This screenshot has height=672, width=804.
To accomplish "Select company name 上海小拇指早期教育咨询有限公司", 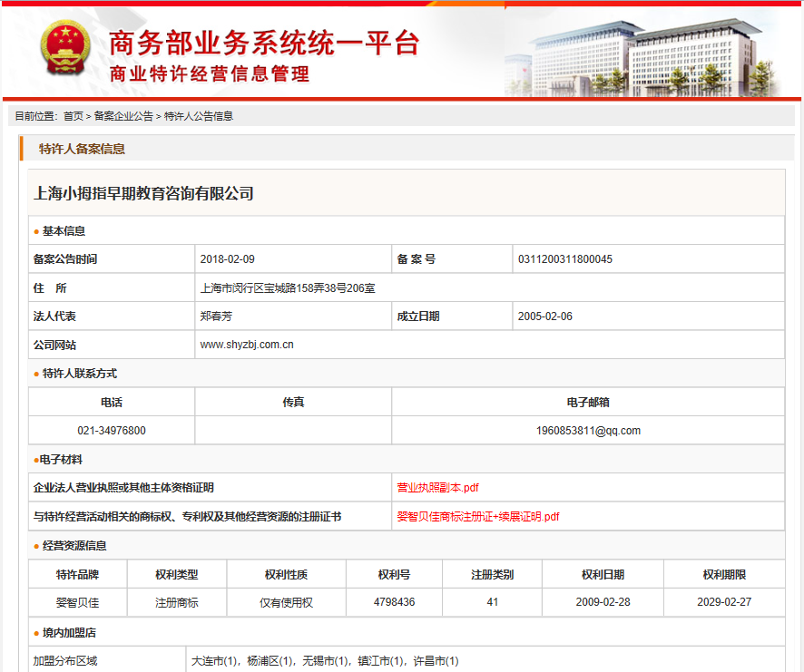I will 143,193.
